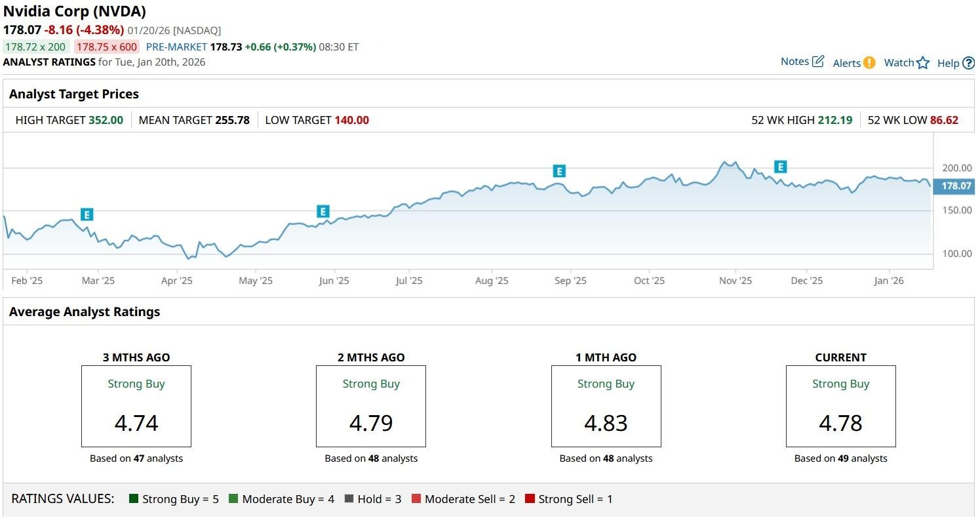Click the earnings marker near Mar '25
The height and width of the screenshot is (524, 980).
point(87,214)
